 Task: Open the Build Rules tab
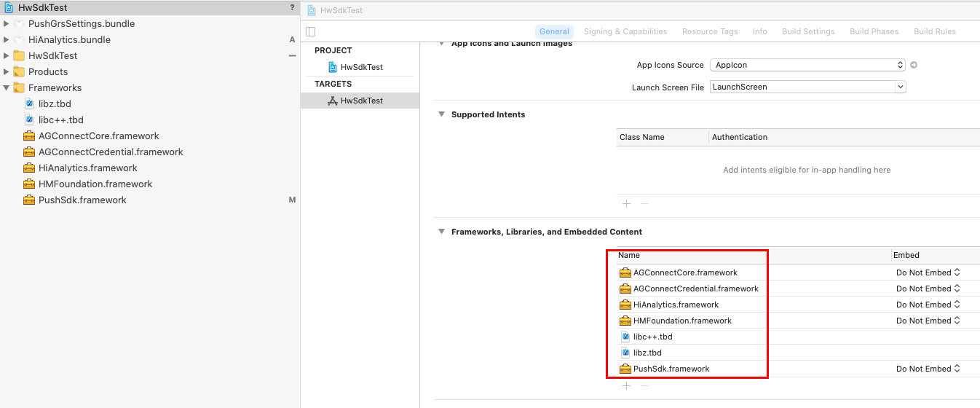click(935, 31)
